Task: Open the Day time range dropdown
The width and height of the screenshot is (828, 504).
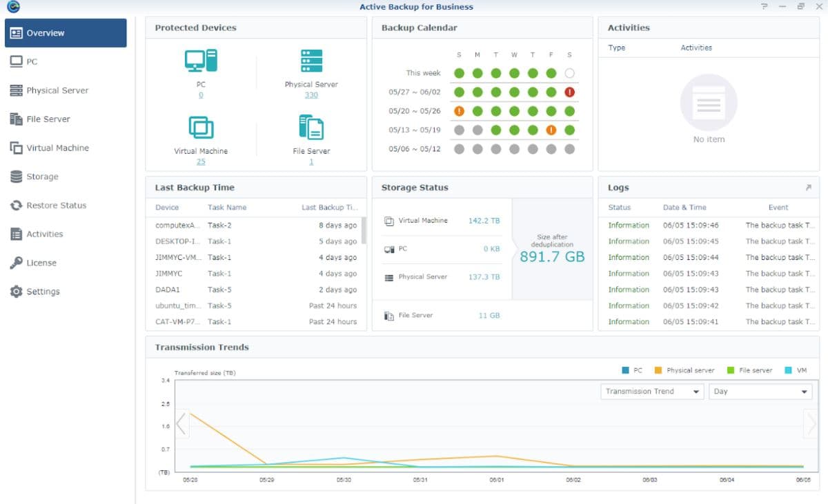Action: pos(760,392)
